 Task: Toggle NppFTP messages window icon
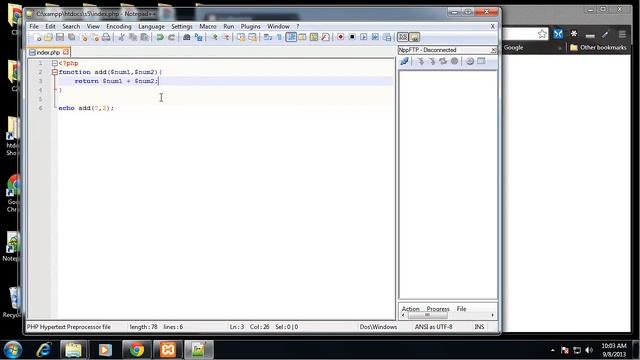coord(481,61)
